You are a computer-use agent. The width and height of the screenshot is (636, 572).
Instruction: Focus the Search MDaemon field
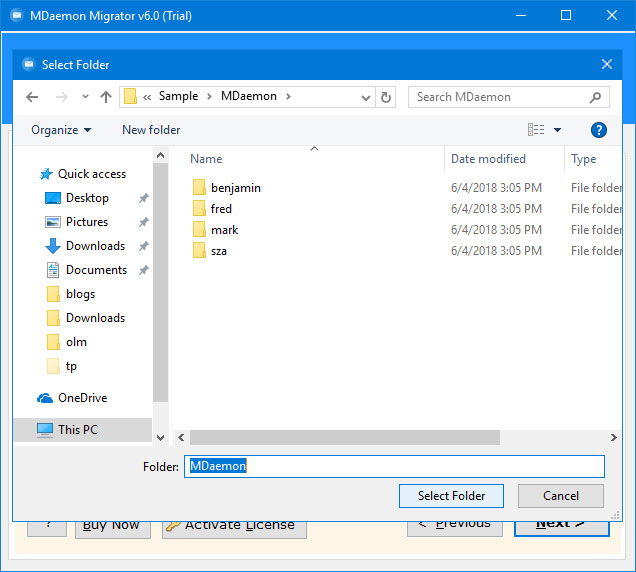click(x=509, y=97)
